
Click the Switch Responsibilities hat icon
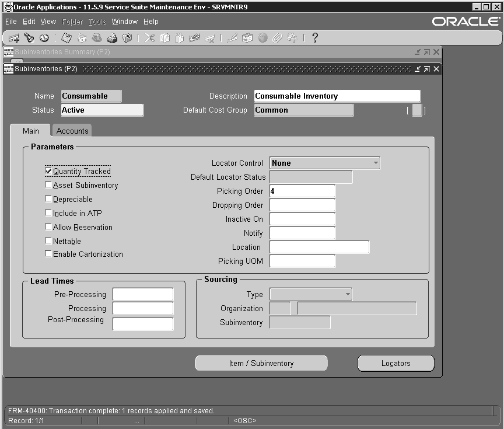[x=97, y=38]
